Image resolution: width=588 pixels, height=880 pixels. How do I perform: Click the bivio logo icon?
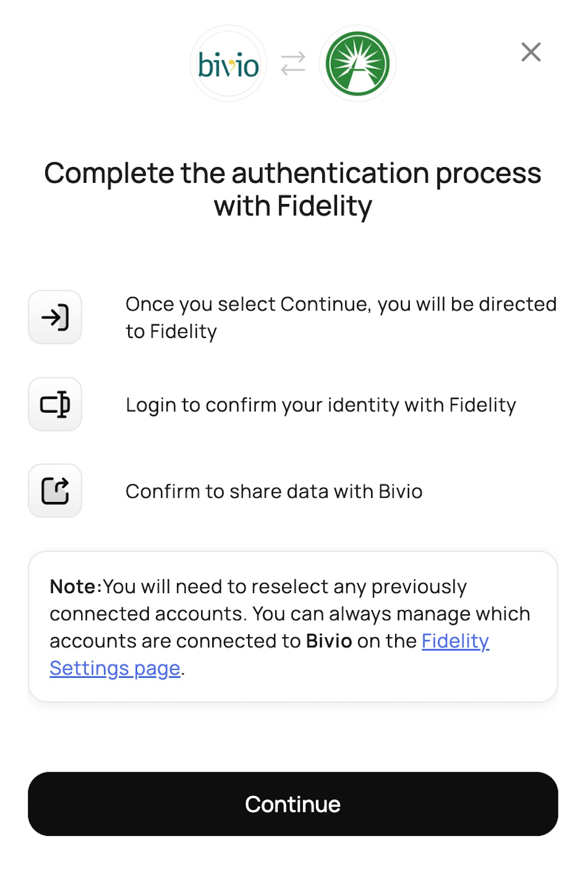228,63
